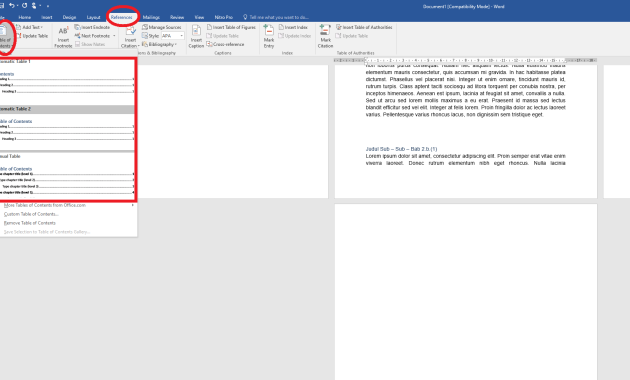Click Insert Footnote AB icon

click(x=63, y=31)
